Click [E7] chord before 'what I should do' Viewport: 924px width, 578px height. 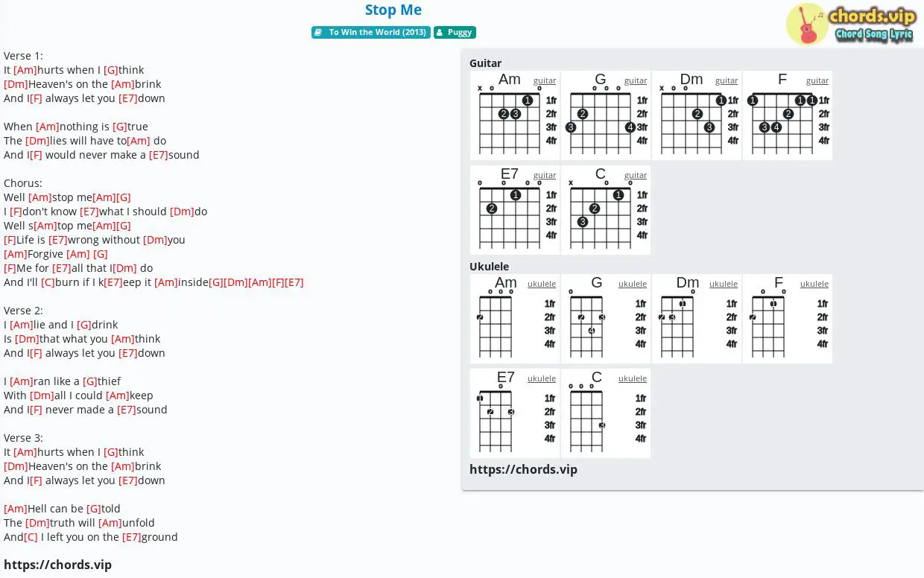tap(89, 212)
